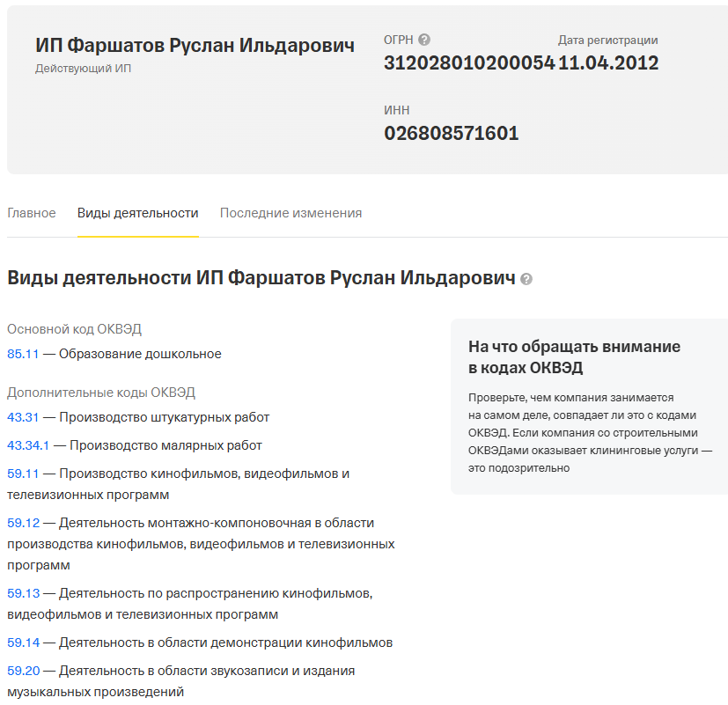This screenshot has height=705, width=728.
Task: Switch to the Последние изменения tab
Action: (290, 212)
